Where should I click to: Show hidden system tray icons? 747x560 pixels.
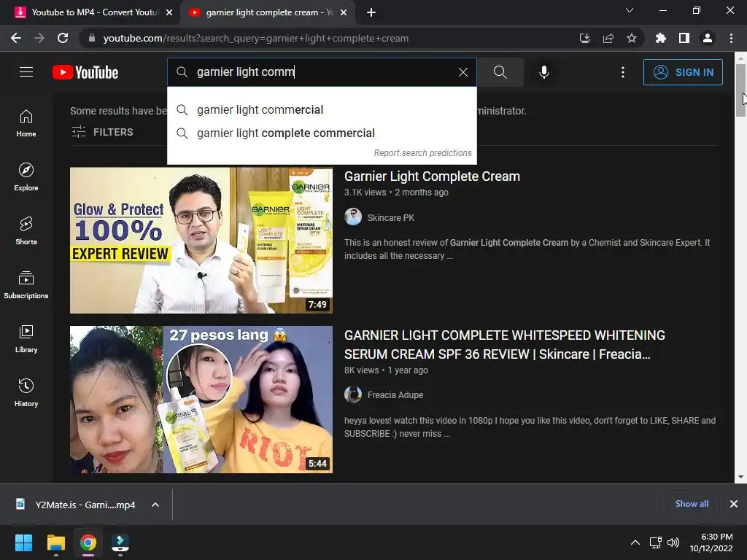pyautogui.click(x=635, y=542)
